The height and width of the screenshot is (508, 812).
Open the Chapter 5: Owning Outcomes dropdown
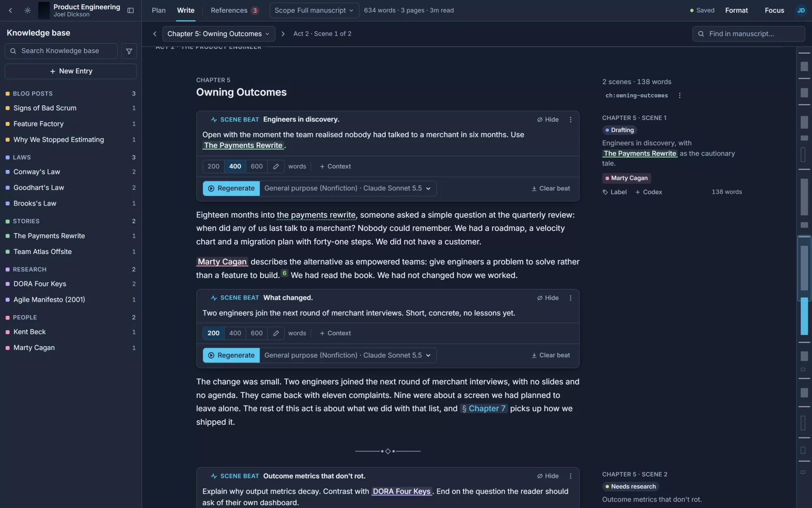pos(218,34)
